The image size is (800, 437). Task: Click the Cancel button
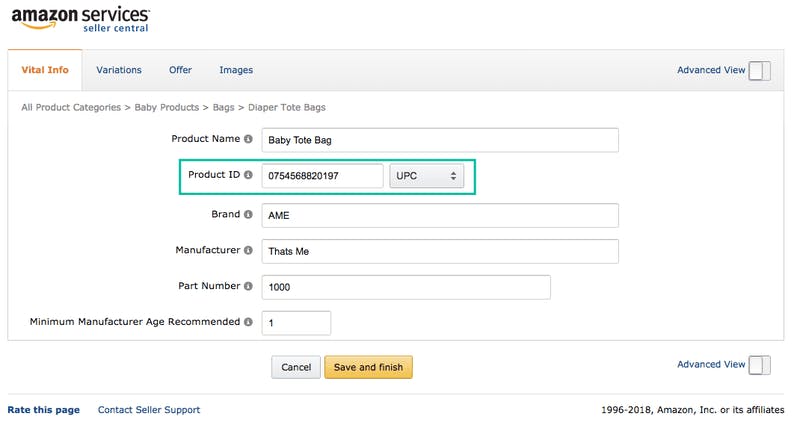click(x=296, y=367)
